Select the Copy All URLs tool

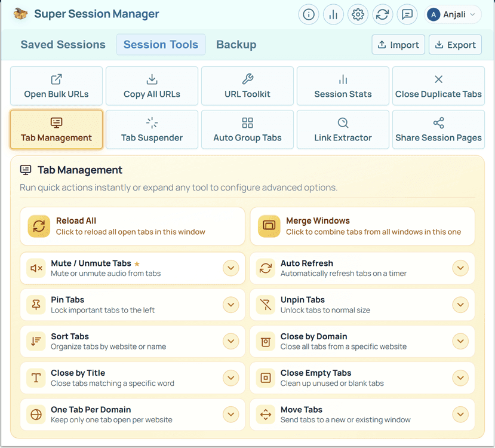tap(152, 86)
